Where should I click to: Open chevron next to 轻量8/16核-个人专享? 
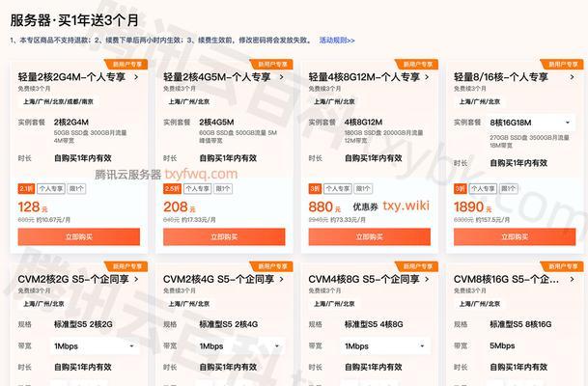[x=572, y=77]
